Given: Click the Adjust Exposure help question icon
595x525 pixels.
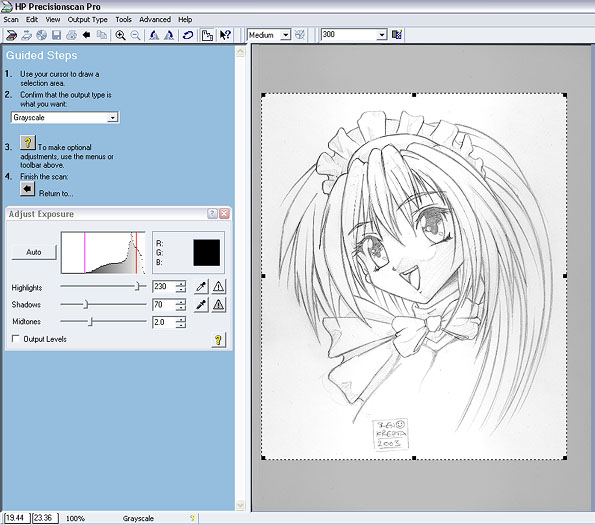Looking at the screenshot, I should click(x=212, y=214).
